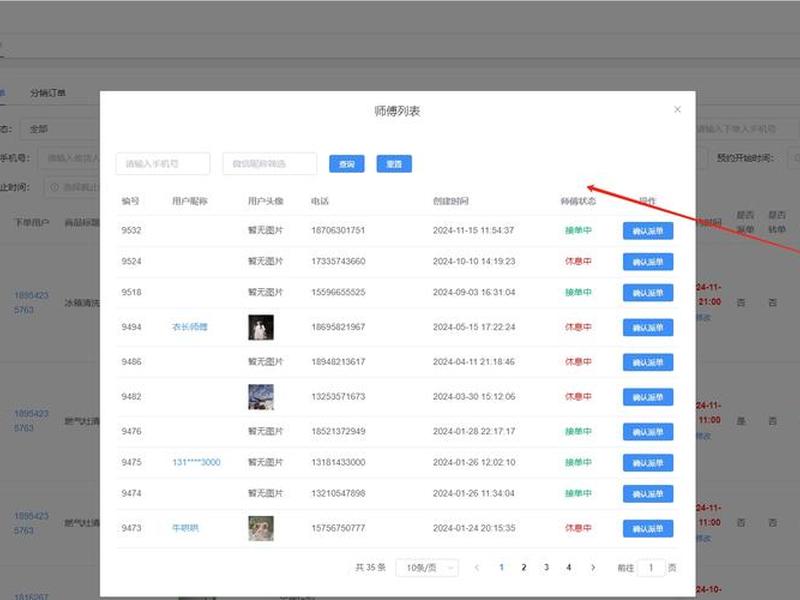Click status 休息中 in row 9524
This screenshot has height=600, width=800.
tap(578, 261)
